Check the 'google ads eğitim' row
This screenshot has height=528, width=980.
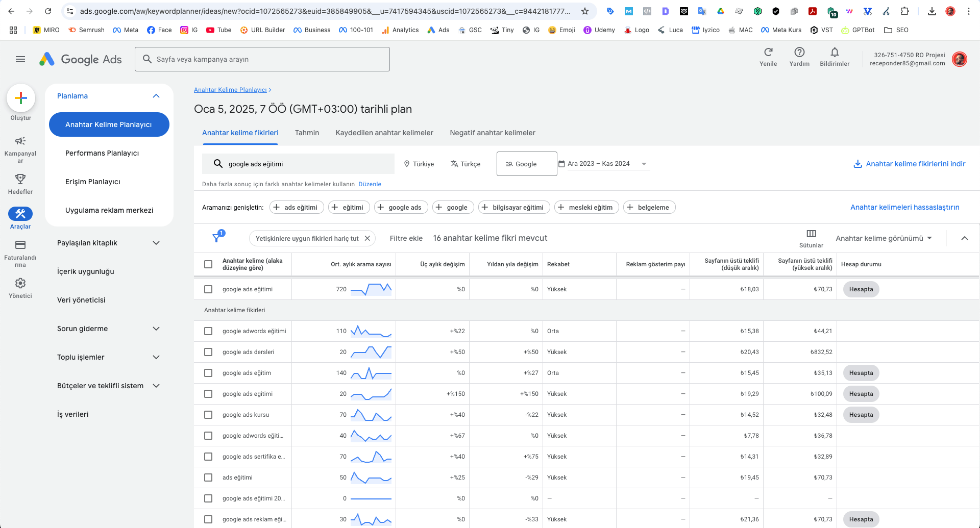(208, 373)
